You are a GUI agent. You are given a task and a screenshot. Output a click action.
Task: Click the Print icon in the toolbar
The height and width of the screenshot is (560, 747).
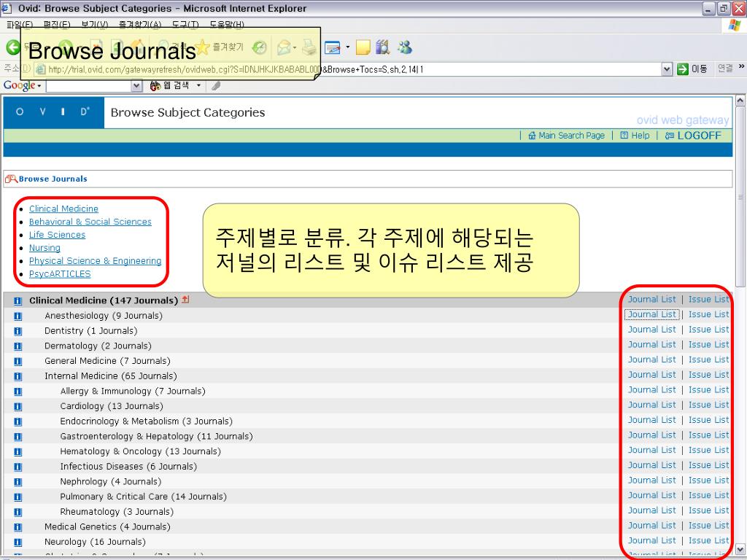(309, 47)
